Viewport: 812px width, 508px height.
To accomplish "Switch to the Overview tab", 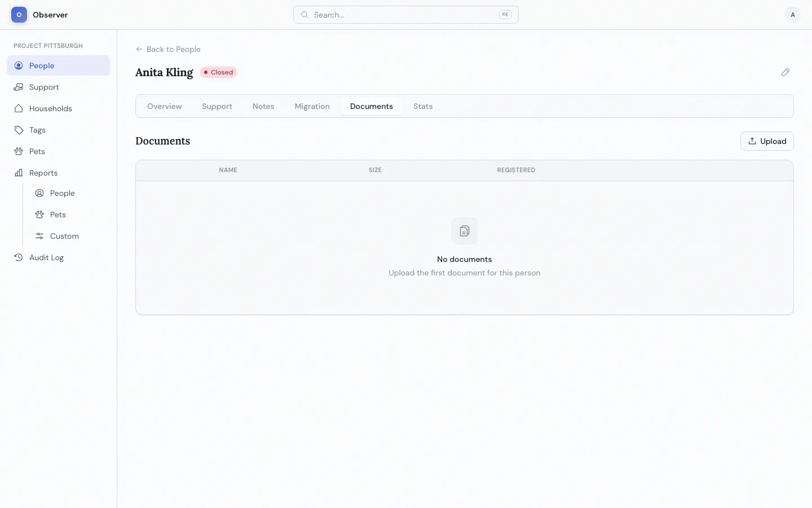I will (165, 106).
